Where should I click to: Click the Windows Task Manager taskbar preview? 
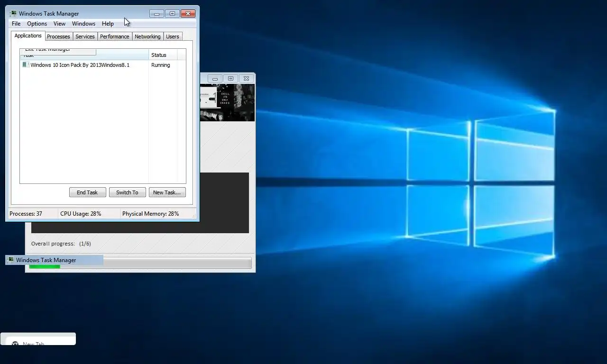[54, 260]
